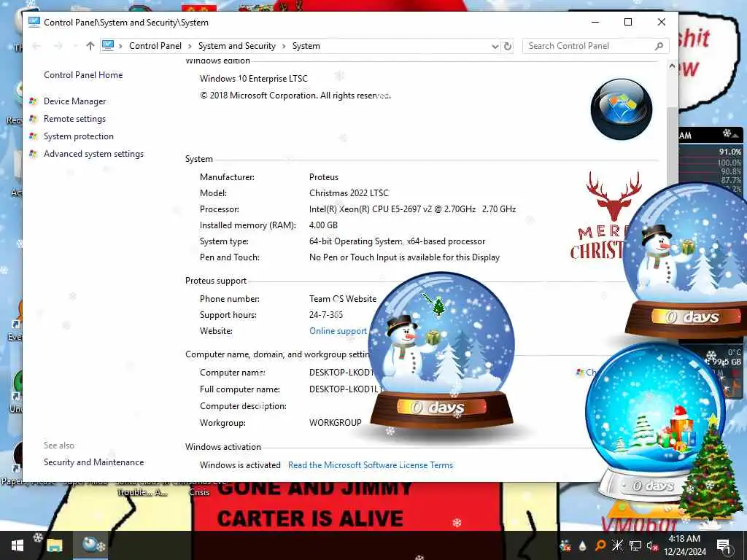Select the System and Security breadcrumb

[x=237, y=46]
